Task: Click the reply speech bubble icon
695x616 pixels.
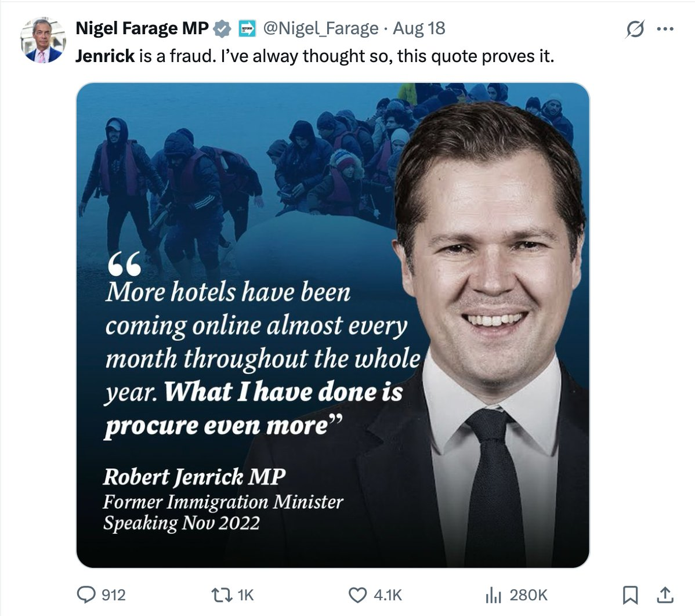Action: click(86, 595)
